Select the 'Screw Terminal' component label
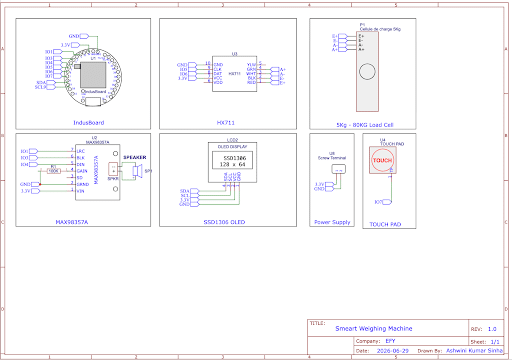Screen dimensions: 512x360 (x=332, y=158)
